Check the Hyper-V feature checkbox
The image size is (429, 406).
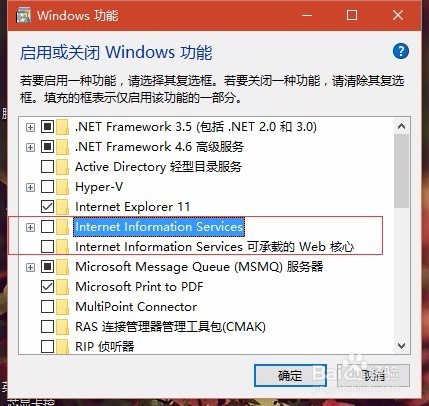(47, 187)
